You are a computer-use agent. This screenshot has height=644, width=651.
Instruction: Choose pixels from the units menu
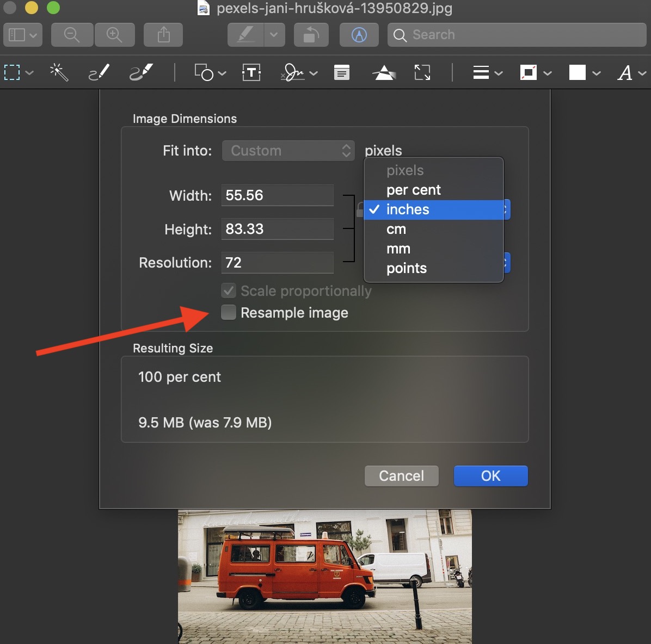point(433,171)
